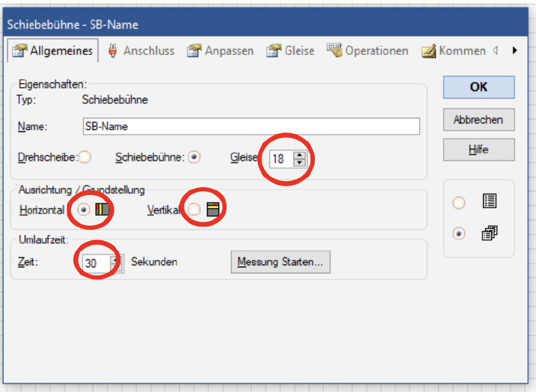Viewport: 536px width, 392px height.
Task: Click the Messung Starten button
Action: 280,262
